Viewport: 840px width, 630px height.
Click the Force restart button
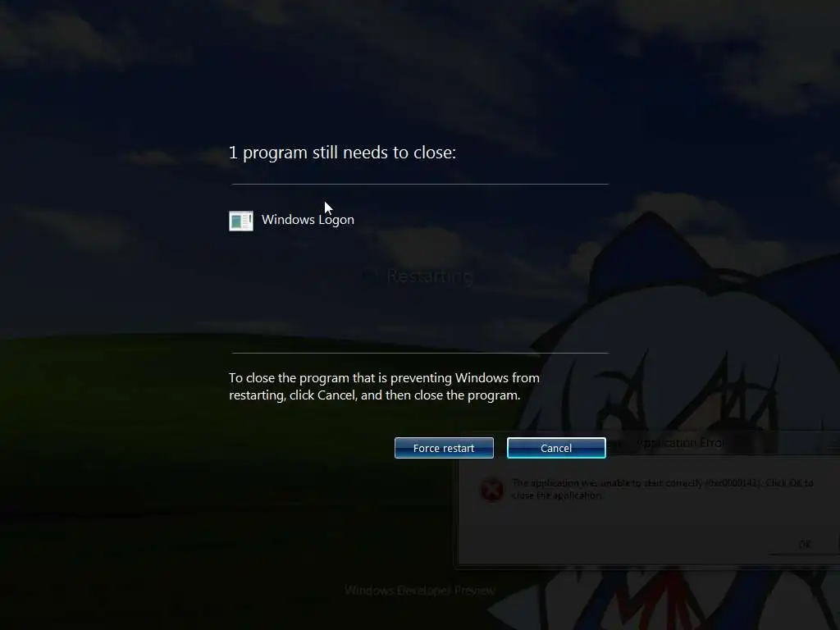(444, 448)
